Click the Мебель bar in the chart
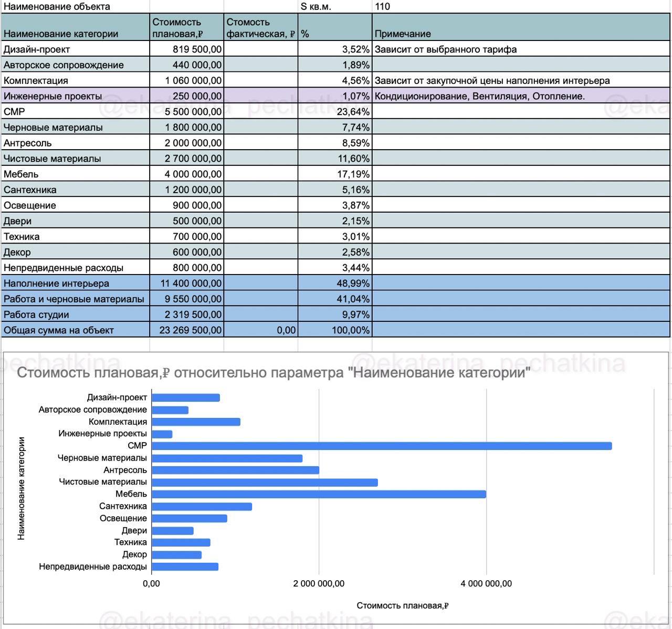This screenshot has width=672, height=629. pos(319,494)
